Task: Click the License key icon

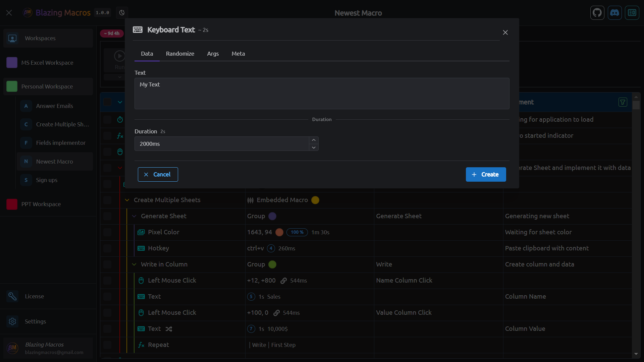Action: (12, 296)
